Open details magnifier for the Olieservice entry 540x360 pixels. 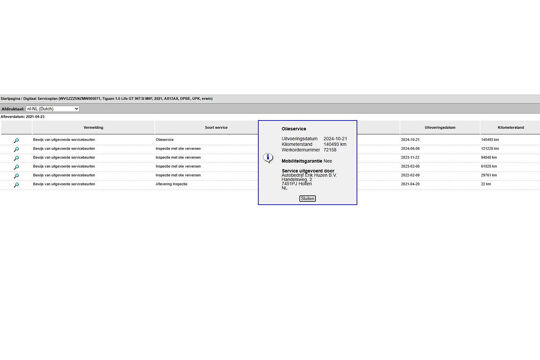16,140
